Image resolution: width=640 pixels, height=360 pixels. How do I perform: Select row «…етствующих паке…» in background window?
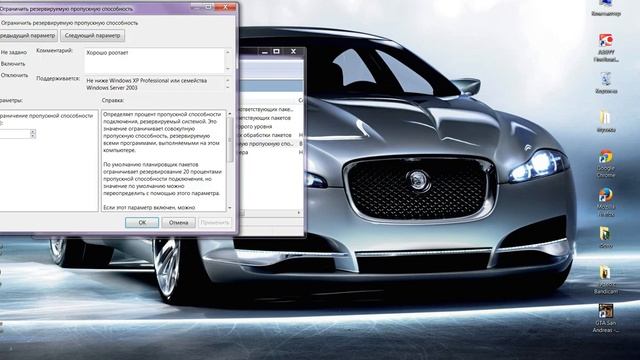point(268,109)
